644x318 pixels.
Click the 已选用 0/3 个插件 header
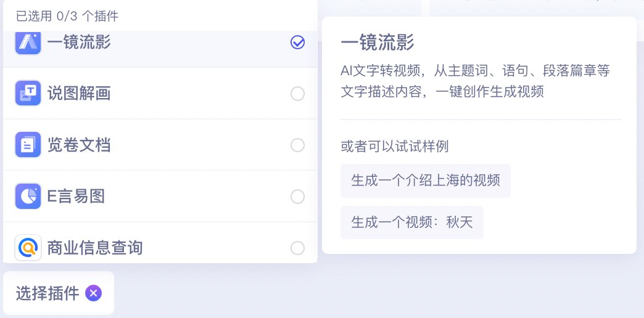click(x=67, y=17)
